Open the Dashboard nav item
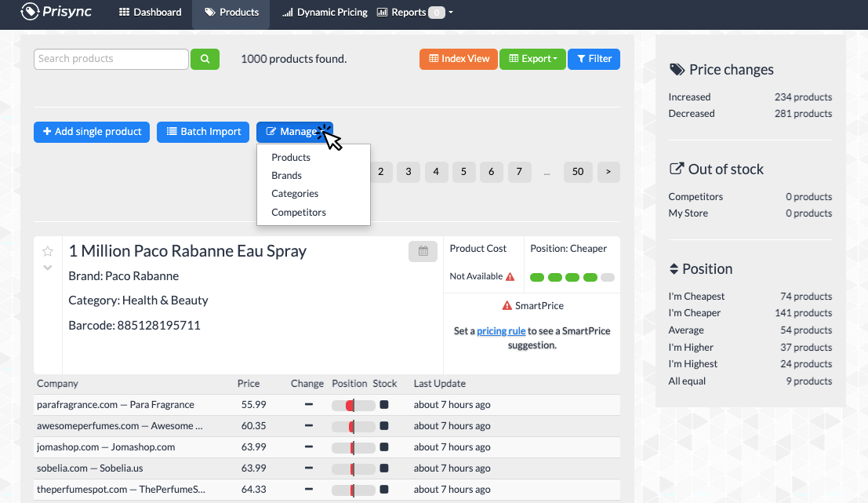The image size is (868, 503). (x=150, y=13)
